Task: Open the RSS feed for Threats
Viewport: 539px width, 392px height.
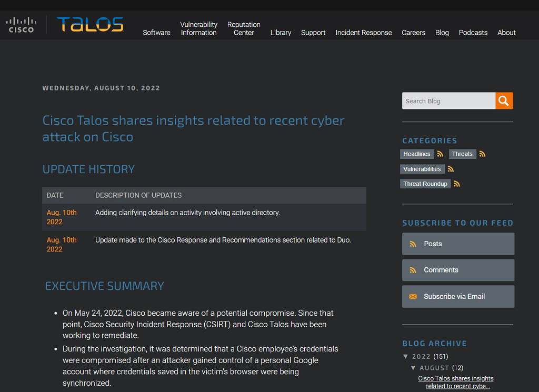Action: (482, 154)
